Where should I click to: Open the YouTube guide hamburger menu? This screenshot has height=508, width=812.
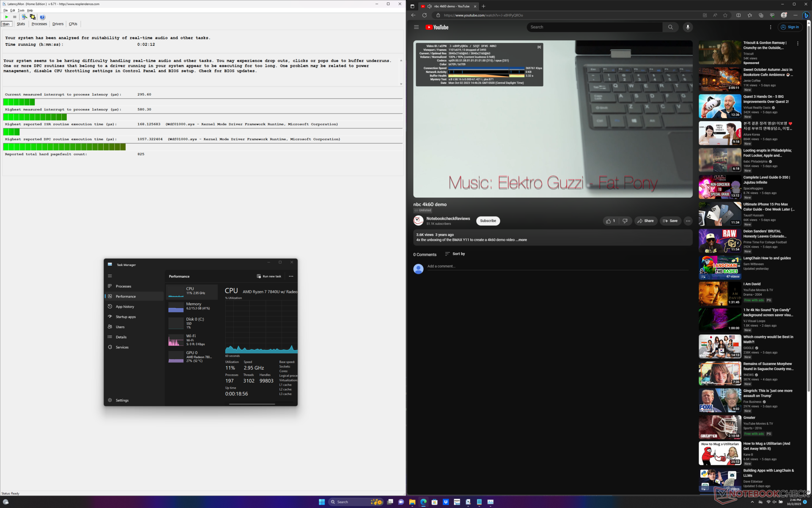point(416,27)
